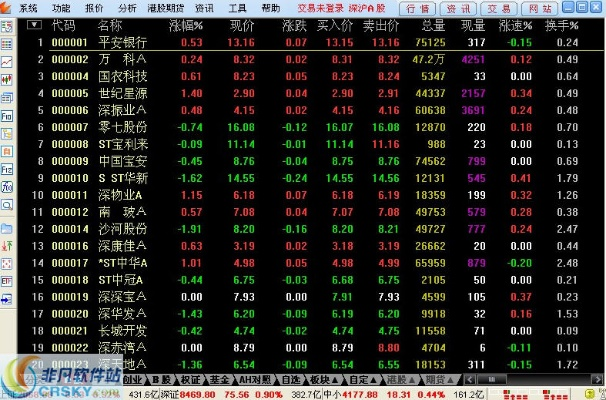606x400 pixels.
Task: Select the 平安银行 stock row
Action: (x=123, y=43)
